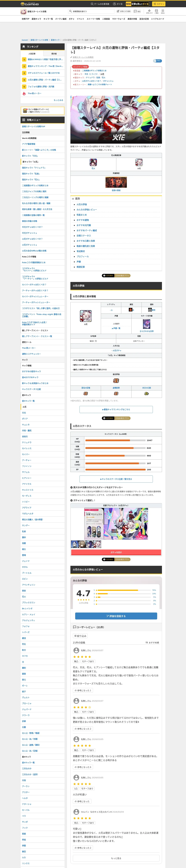Click the S+ rating icon under 末日の幻影
Viewport: 186px width, 868px height.
click(146, 393)
